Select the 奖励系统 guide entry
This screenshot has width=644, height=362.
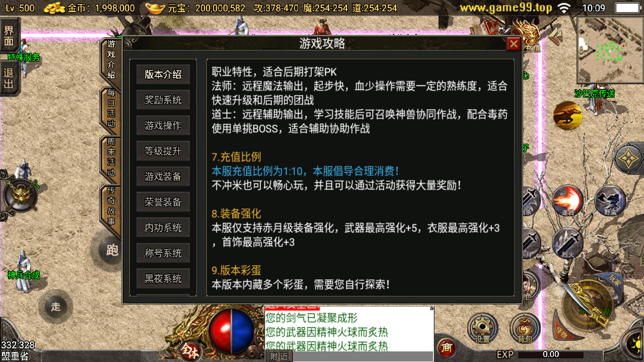click(163, 100)
